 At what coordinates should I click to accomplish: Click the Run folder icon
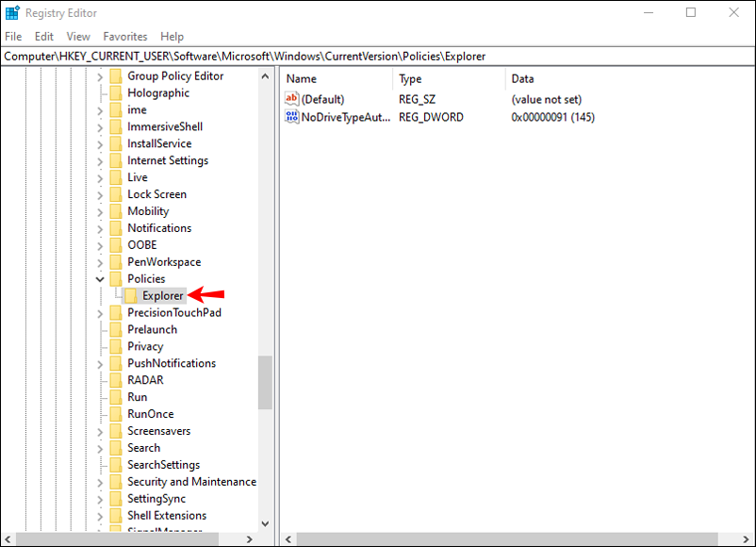[x=116, y=397]
